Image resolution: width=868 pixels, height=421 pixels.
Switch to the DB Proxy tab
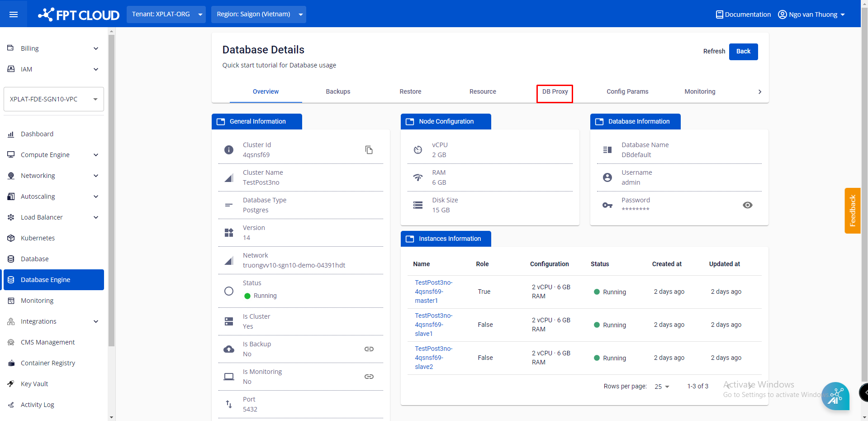point(555,91)
